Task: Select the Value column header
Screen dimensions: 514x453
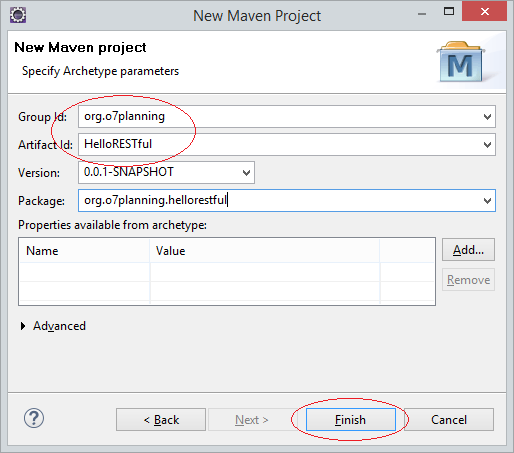Action: [265, 251]
